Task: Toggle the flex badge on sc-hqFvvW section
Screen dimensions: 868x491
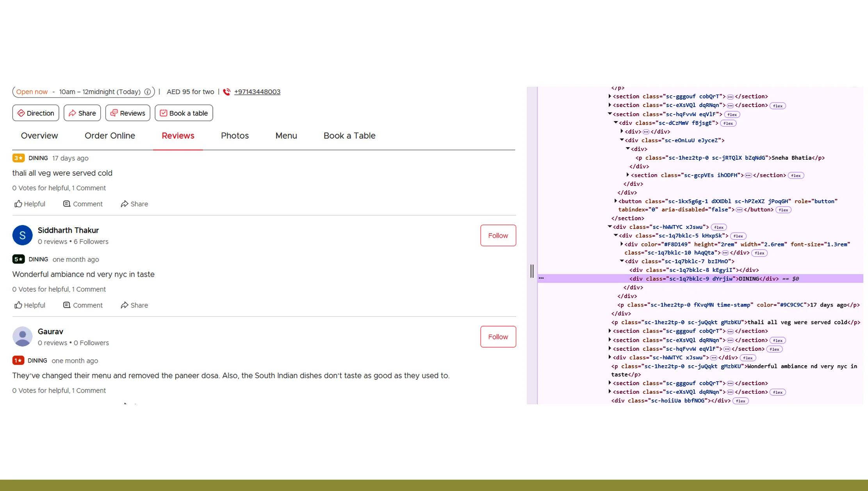Action: [x=732, y=114]
